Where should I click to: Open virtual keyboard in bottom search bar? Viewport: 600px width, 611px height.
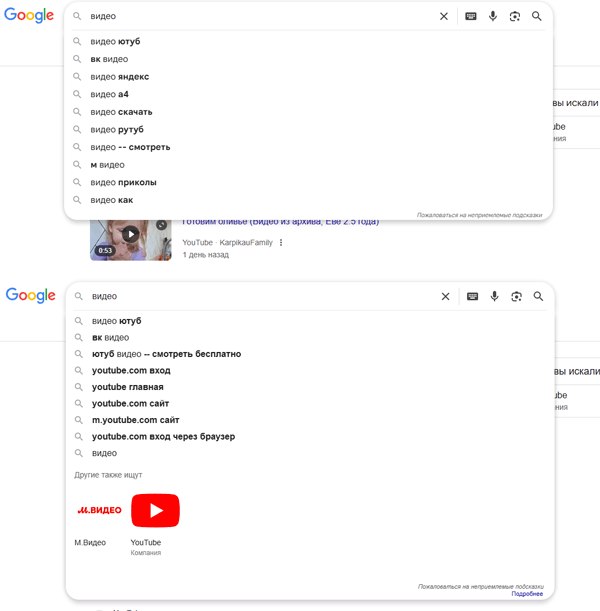pyautogui.click(x=472, y=297)
